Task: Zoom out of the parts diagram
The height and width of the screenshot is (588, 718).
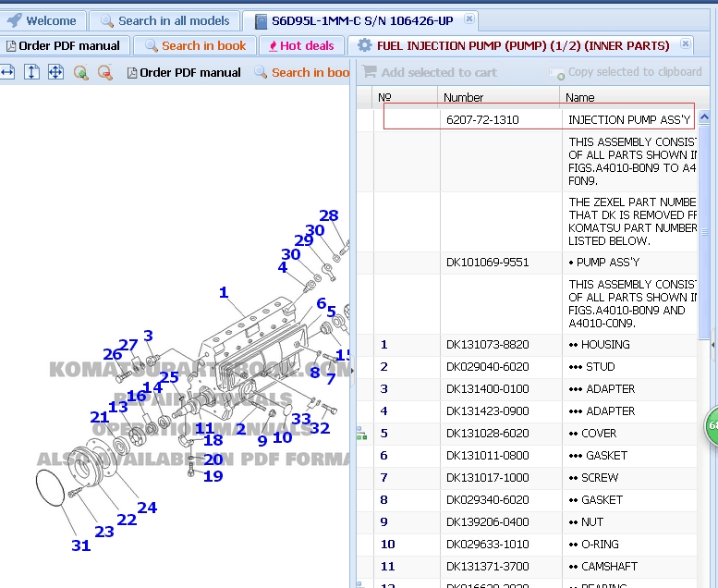Action: (105, 73)
